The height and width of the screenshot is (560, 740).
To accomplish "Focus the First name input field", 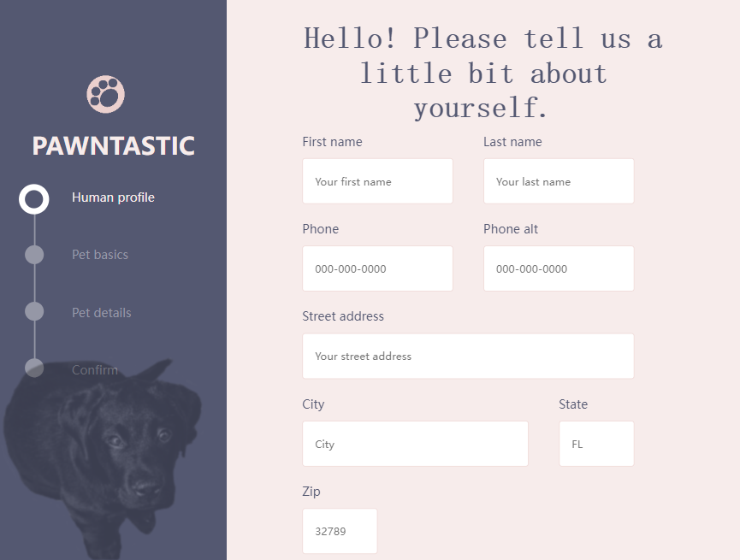I will [x=377, y=181].
